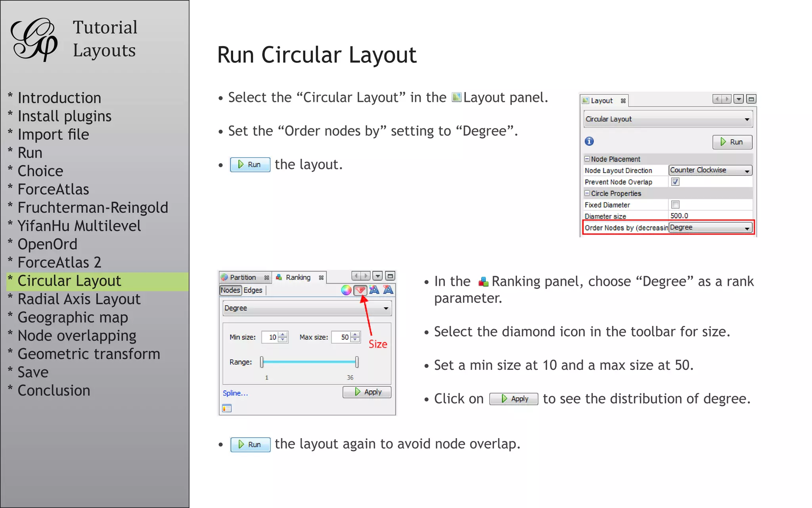
Task: Open the Spline... link
Action: [x=235, y=393]
